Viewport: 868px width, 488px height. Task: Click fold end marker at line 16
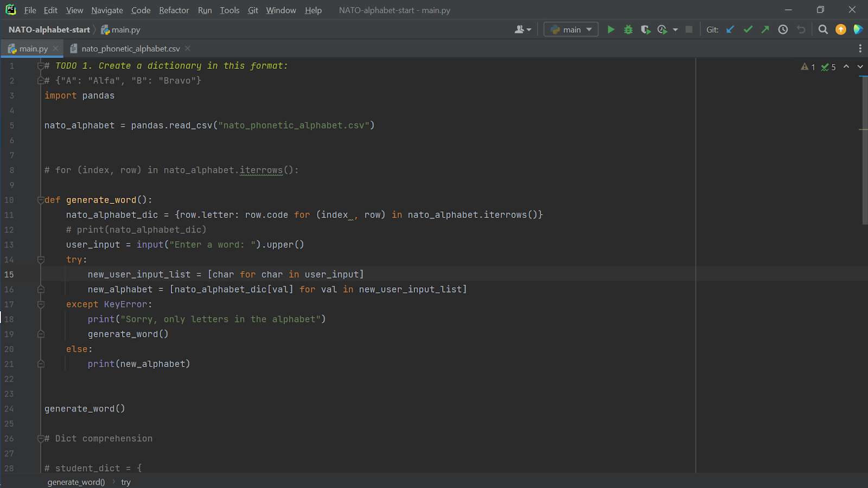[x=41, y=290]
